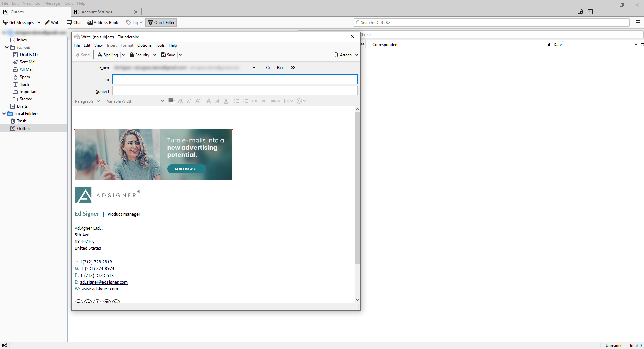Expand the Spelling language dropdown arrow
The width and height of the screenshot is (644, 349).
pos(123,55)
